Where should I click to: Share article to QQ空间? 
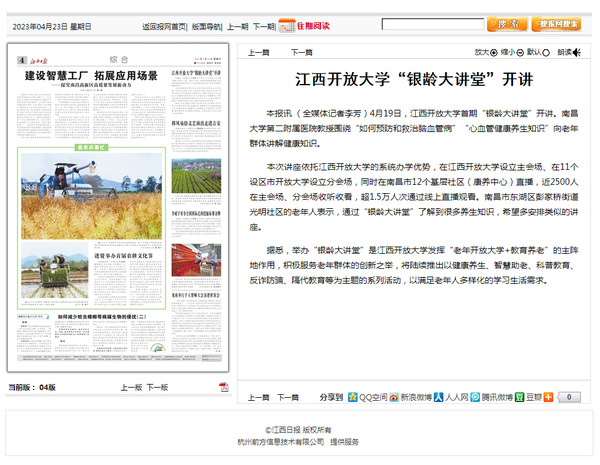366,397
